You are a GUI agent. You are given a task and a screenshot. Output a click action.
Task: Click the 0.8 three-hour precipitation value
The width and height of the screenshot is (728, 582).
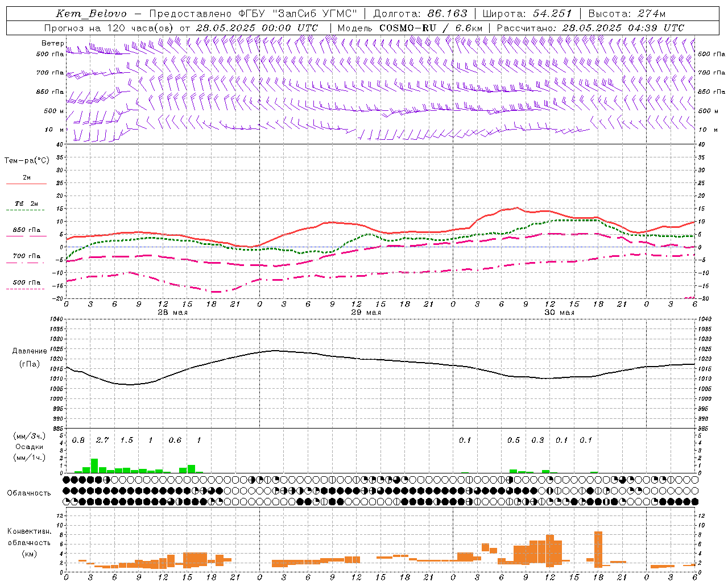pos(78,440)
